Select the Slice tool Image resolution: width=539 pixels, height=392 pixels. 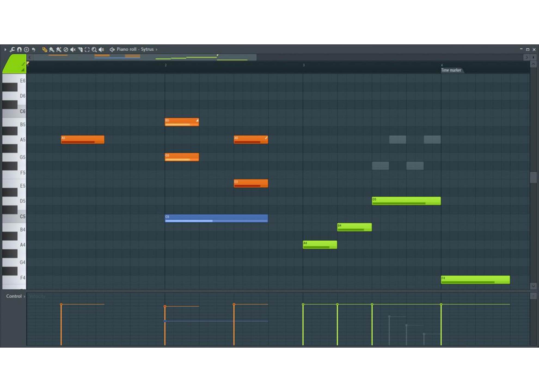pyautogui.click(x=80, y=50)
